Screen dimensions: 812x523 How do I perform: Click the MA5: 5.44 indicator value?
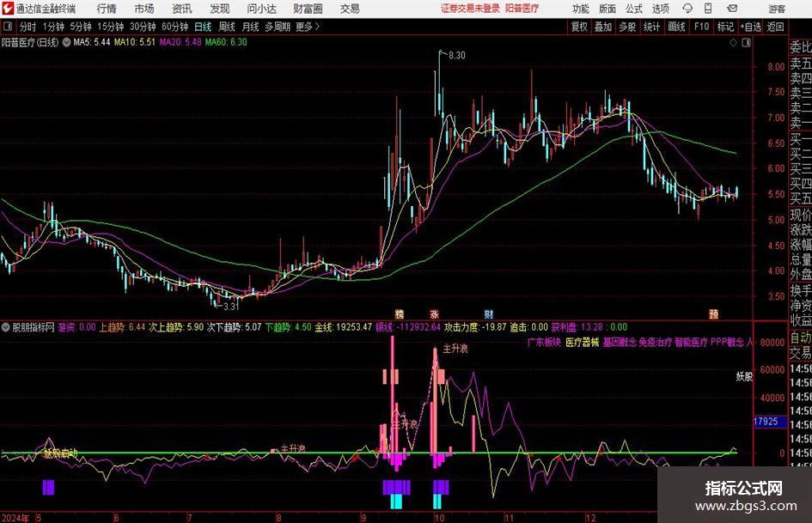pos(92,42)
